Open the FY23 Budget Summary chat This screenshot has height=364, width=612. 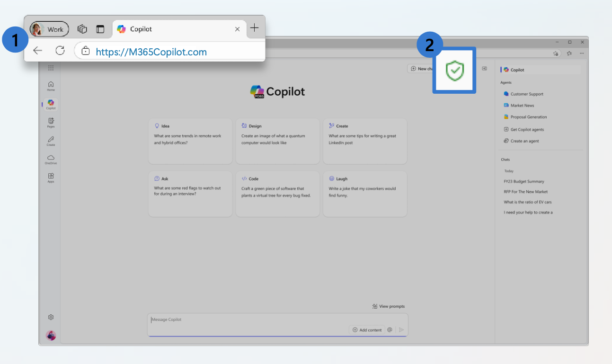click(523, 181)
